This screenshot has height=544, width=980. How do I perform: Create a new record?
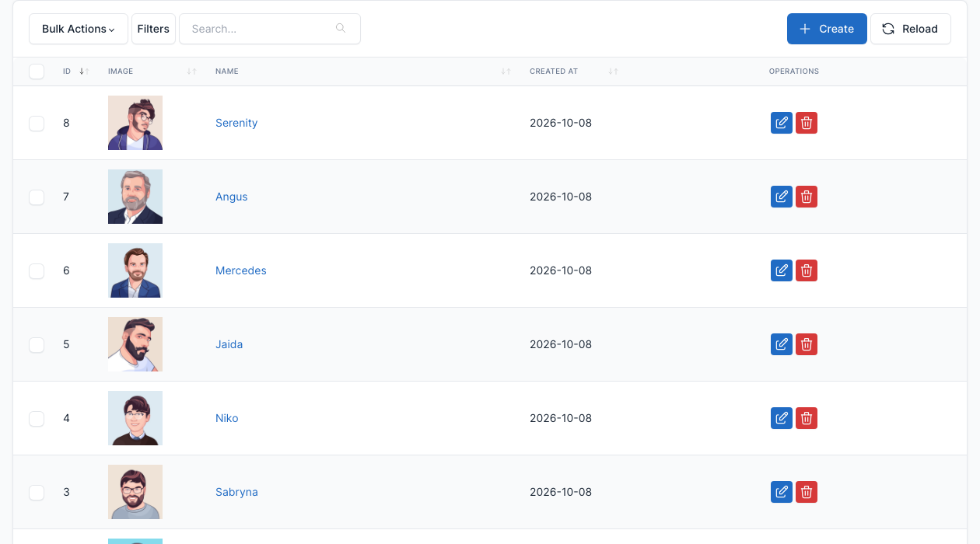(827, 29)
